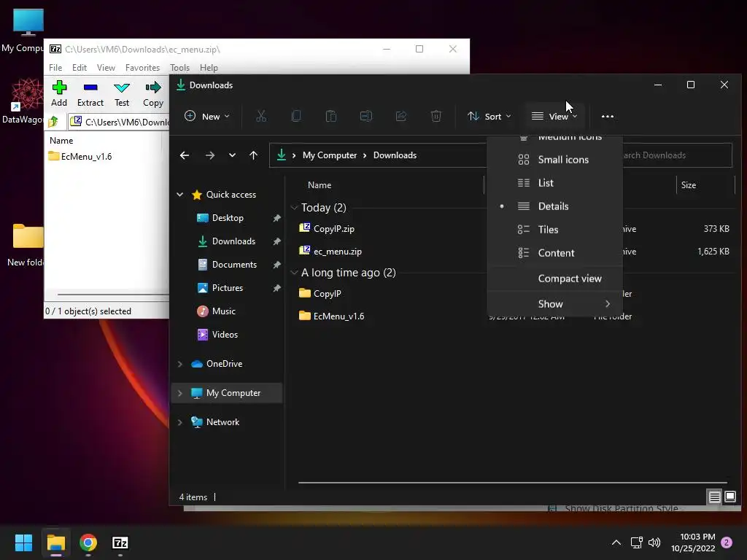
Task: Click My Computer in the breadcrumb path
Action: (330, 155)
